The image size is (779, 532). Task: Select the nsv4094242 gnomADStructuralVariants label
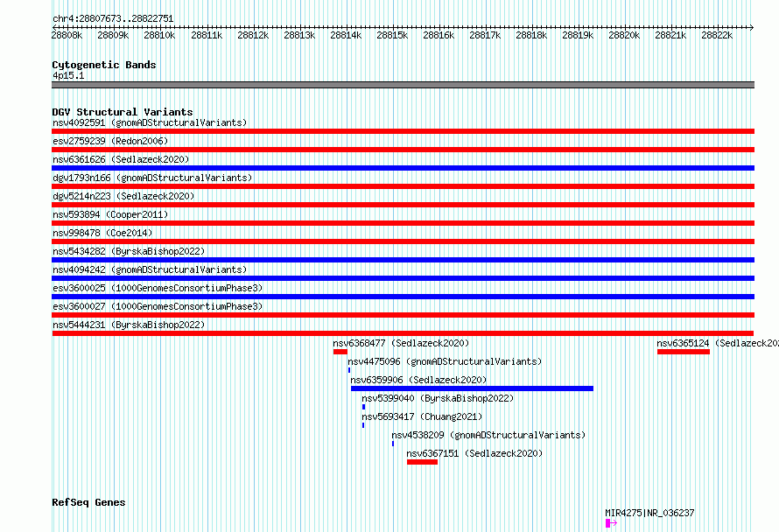point(150,269)
